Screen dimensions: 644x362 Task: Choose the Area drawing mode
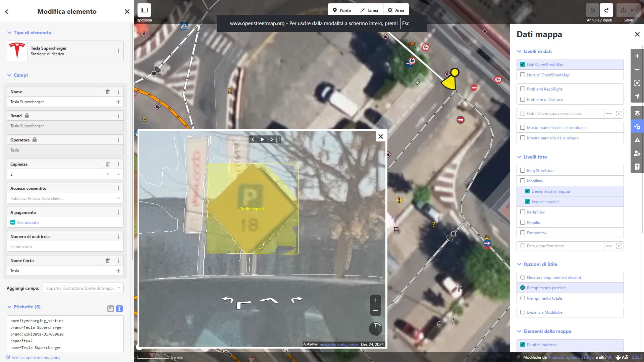tap(396, 10)
